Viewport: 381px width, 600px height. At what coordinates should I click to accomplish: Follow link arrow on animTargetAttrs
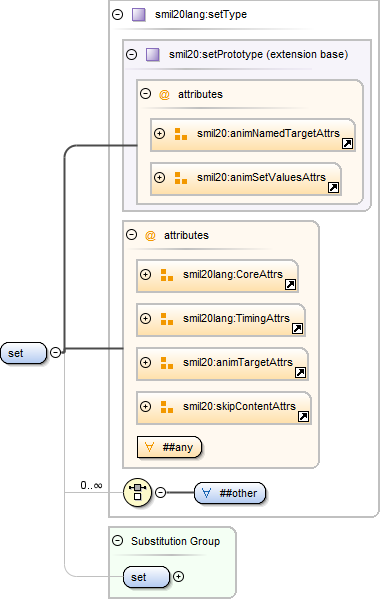(x=301, y=373)
